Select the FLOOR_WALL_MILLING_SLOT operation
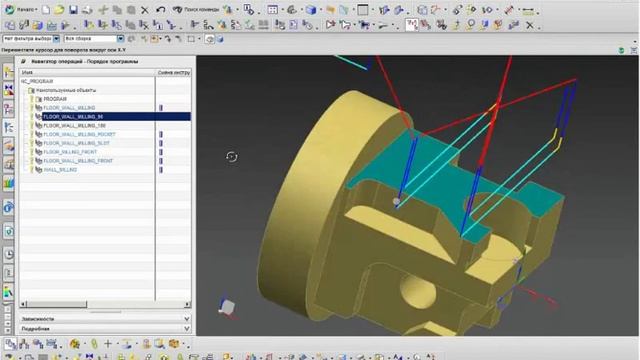The width and height of the screenshot is (640, 360). coord(76,143)
